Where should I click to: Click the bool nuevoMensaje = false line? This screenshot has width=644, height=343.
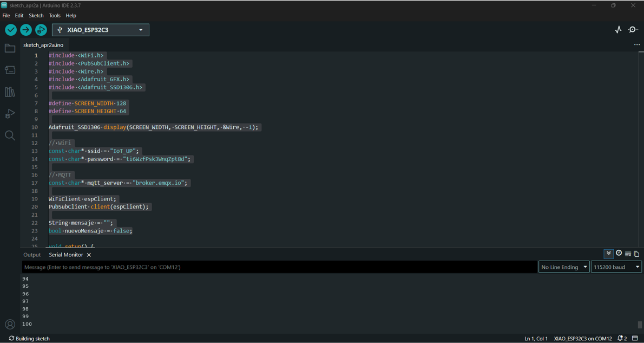point(91,231)
